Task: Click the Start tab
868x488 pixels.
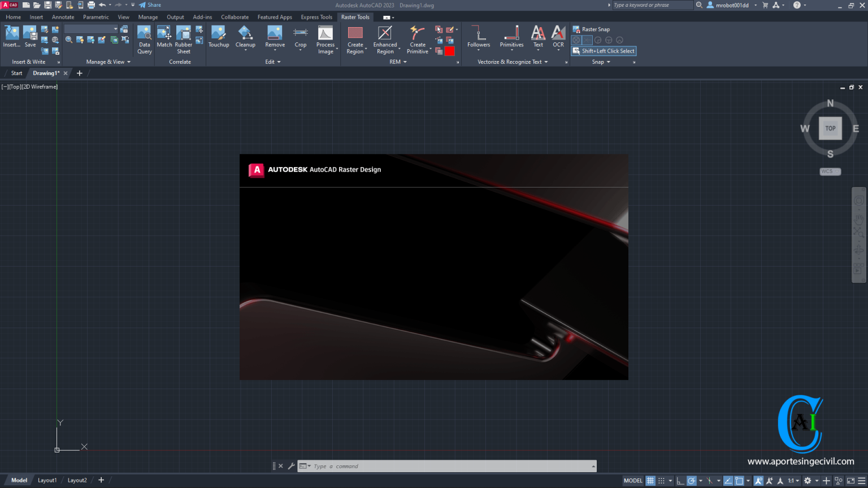Action: click(x=16, y=73)
